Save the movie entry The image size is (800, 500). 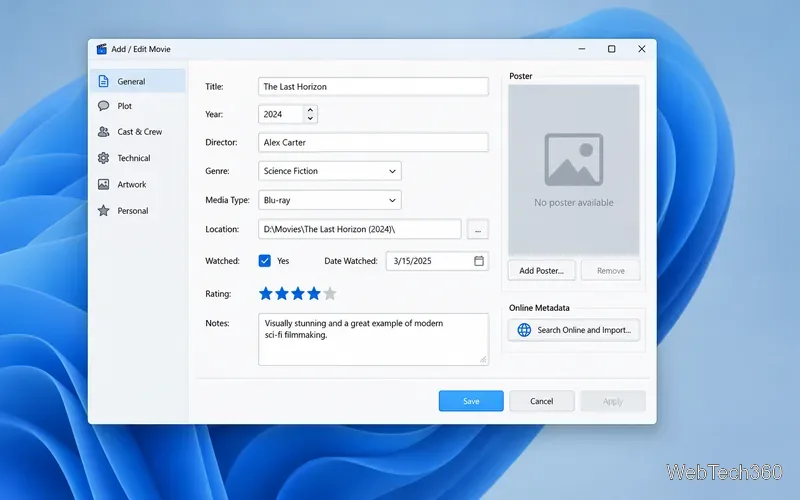[x=471, y=401]
